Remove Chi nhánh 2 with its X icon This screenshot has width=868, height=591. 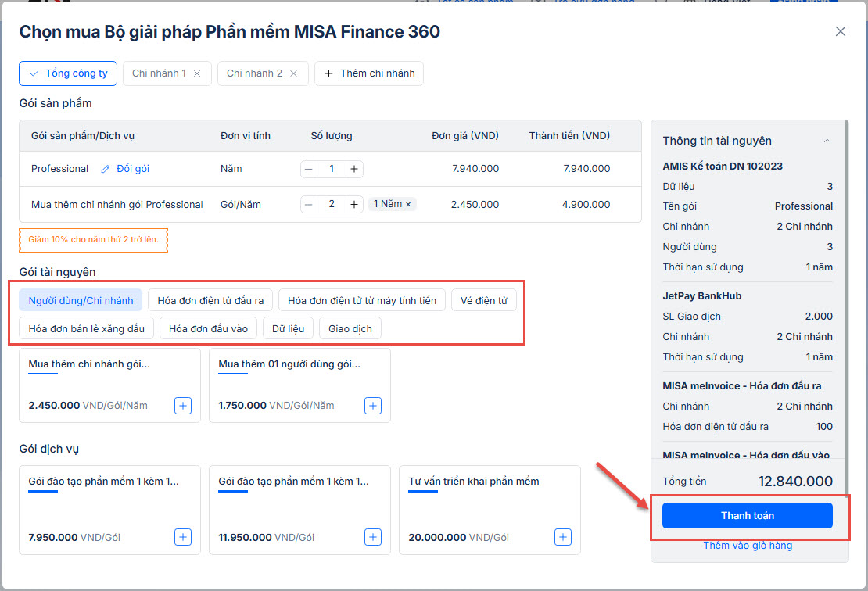[x=293, y=73]
